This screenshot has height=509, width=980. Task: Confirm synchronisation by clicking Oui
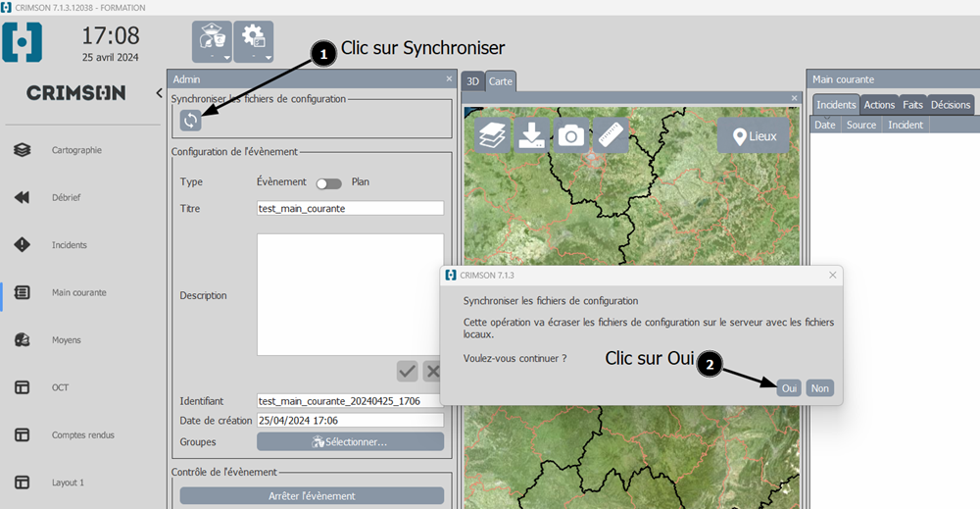coord(789,388)
